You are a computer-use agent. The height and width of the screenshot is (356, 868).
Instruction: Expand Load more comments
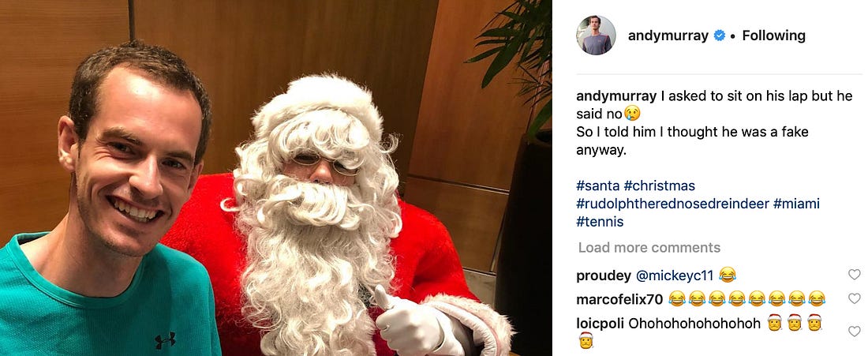649,248
